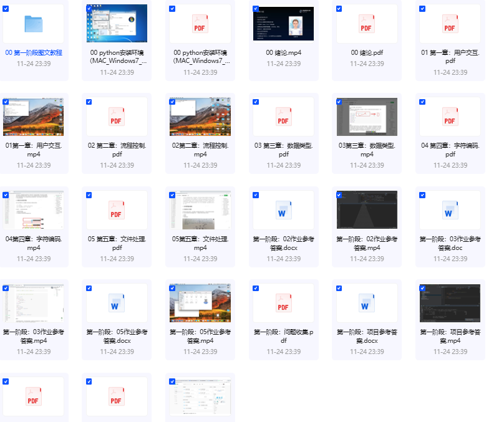The image size is (504, 422).
Task: Click the file name 第一阶段：项目参考答案.docx
Action: (x=367, y=336)
